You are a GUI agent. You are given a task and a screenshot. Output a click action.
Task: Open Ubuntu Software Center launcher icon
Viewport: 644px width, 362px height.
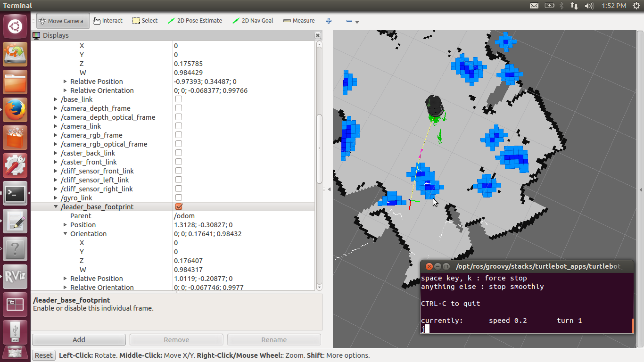click(x=15, y=138)
